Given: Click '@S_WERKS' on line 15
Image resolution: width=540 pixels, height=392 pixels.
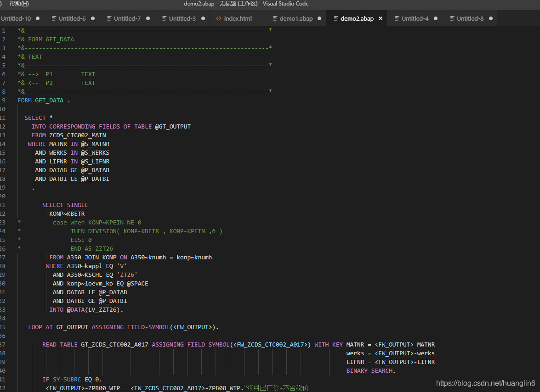Looking at the screenshot, I should tap(95, 153).
